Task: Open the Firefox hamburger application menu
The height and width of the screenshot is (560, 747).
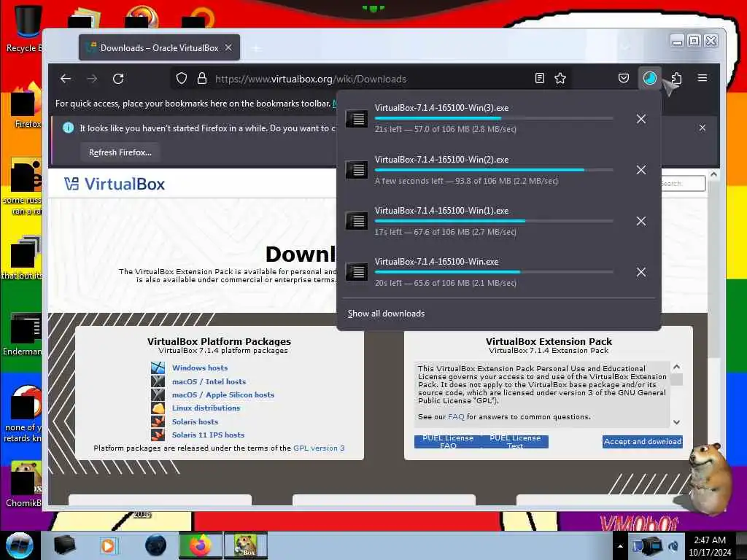Action: pyautogui.click(x=703, y=78)
